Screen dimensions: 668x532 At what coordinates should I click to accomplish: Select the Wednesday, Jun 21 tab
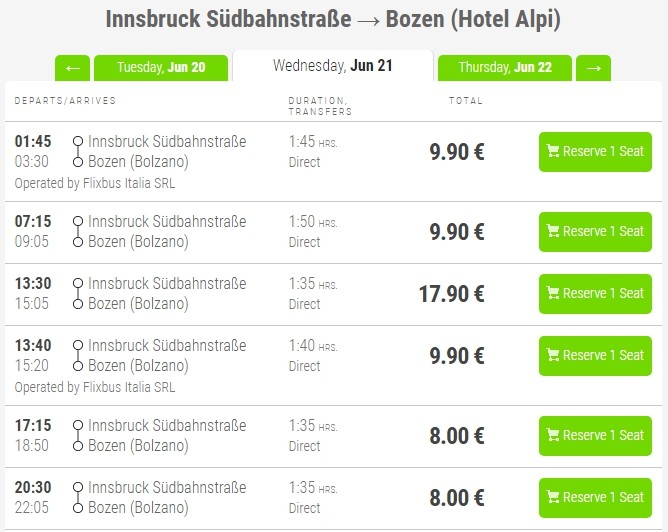[x=332, y=66]
